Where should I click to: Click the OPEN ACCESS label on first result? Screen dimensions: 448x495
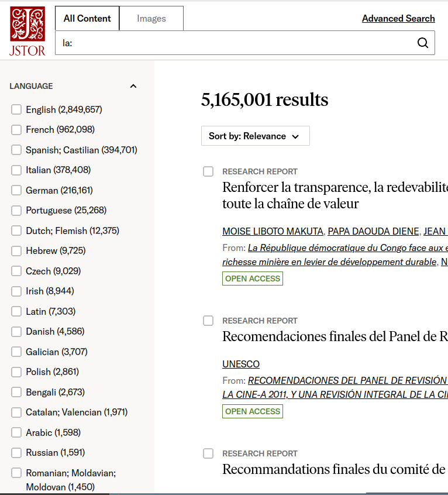[252, 279]
